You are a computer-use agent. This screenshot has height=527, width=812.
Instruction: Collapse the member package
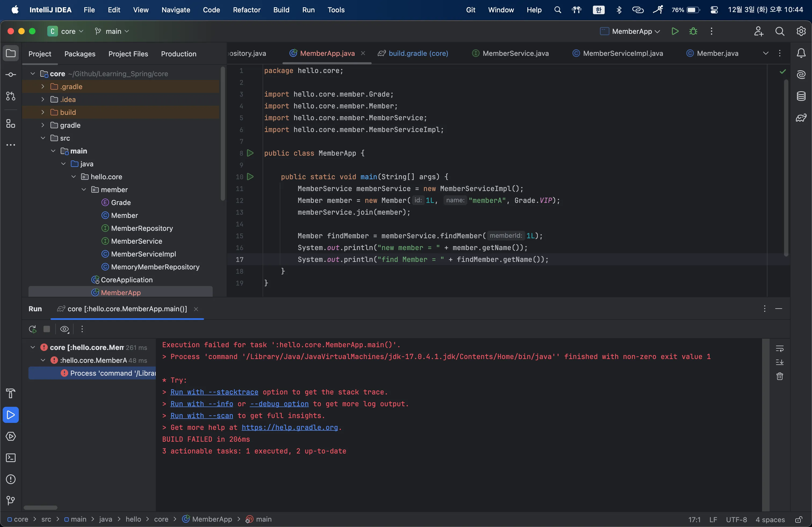[x=84, y=189]
